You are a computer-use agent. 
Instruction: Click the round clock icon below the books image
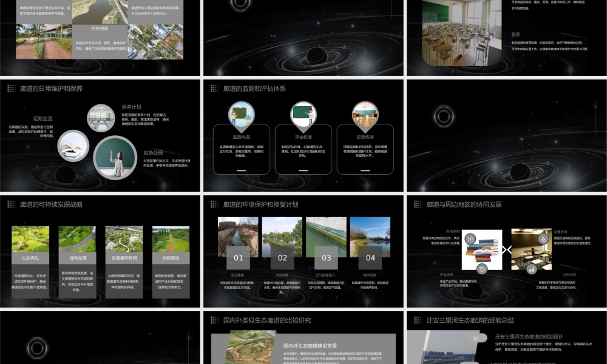tap(481, 269)
